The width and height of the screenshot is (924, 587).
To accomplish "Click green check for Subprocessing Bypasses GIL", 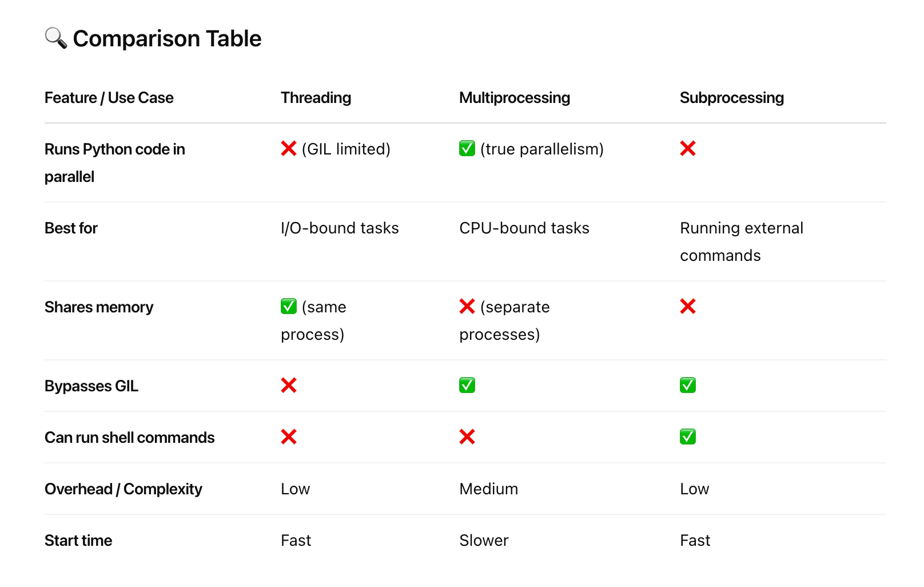I will tap(688, 386).
